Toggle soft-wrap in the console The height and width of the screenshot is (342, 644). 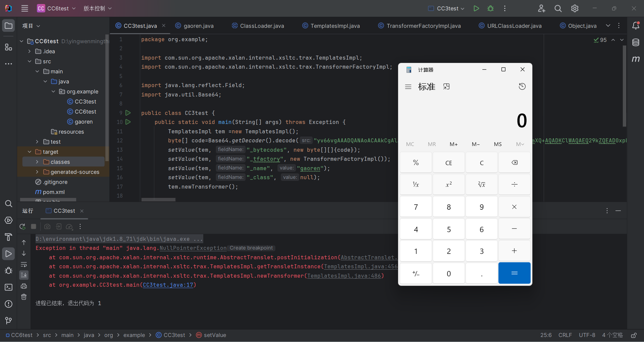pyautogui.click(x=24, y=264)
